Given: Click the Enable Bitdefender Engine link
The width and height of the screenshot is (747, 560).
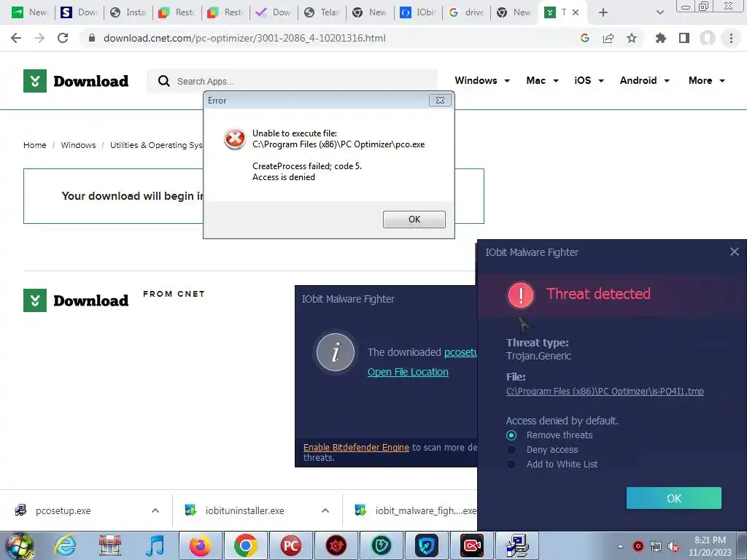Looking at the screenshot, I should click(x=356, y=448).
